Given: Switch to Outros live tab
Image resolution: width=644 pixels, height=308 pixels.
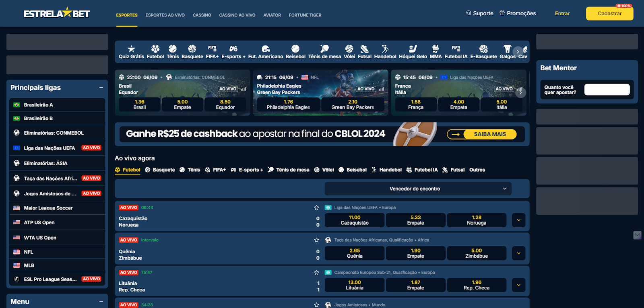Looking at the screenshot, I should coord(477,170).
